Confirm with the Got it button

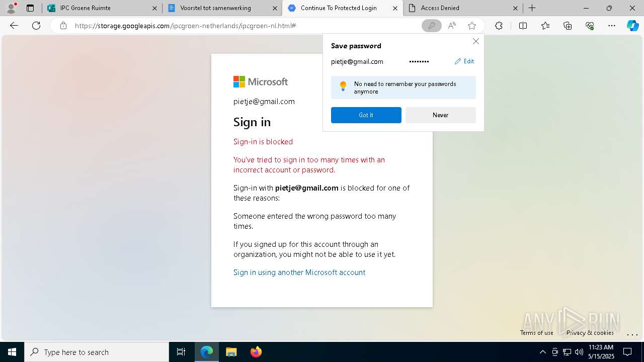coord(366,115)
